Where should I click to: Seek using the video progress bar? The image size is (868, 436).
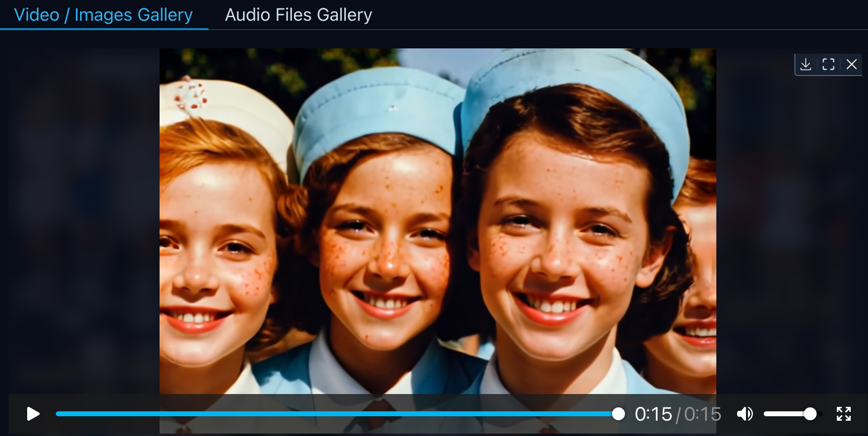(x=340, y=414)
